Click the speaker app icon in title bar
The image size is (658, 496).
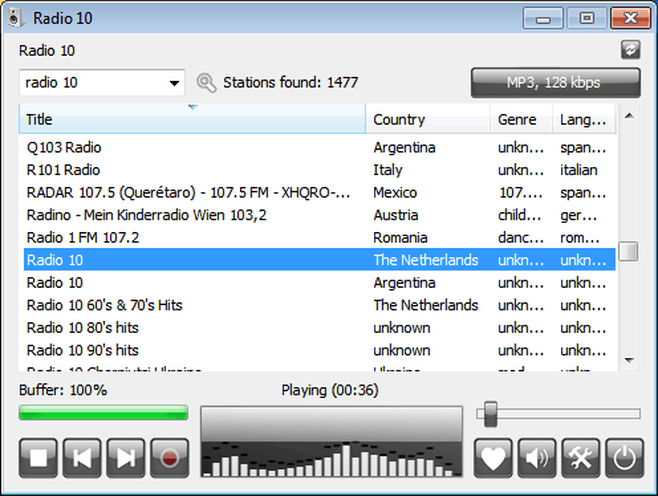pyautogui.click(x=15, y=18)
